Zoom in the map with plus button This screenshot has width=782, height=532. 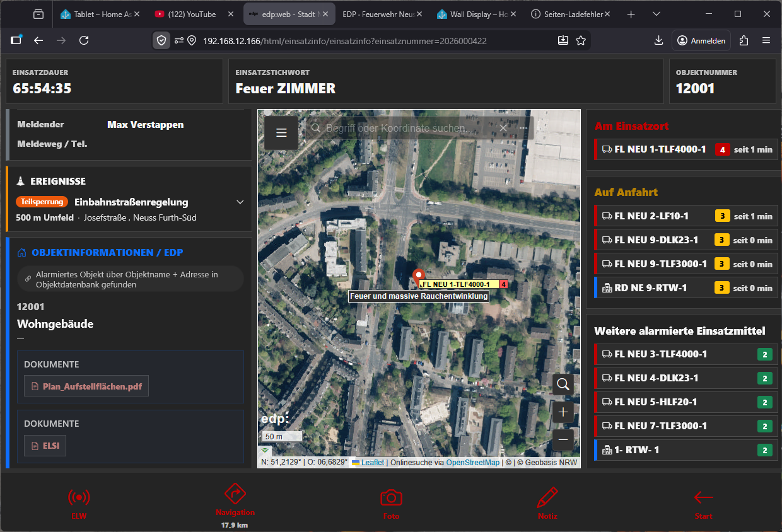tap(563, 412)
